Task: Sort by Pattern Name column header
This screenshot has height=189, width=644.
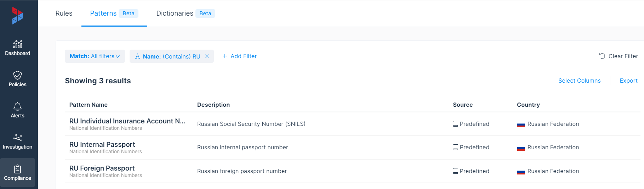Action: click(89, 105)
